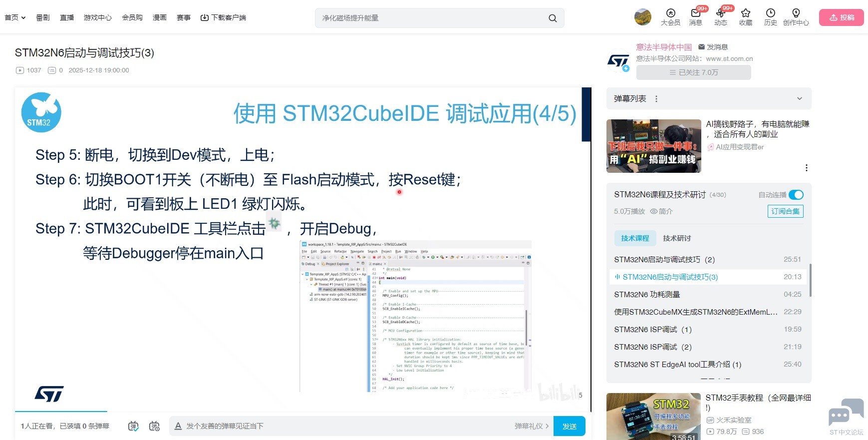Toggle the 自动连播 autoplay switch
Image resolution: width=868 pixels, height=440 pixels.
(x=796, y=195)
